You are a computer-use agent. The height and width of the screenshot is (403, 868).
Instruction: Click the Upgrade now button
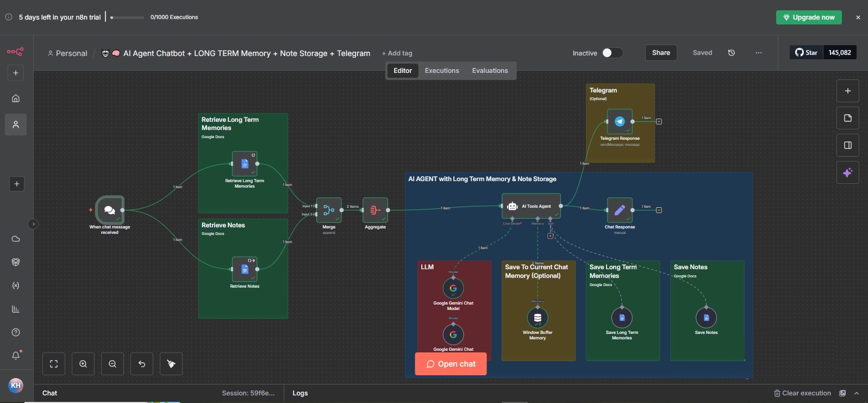pyautogui.click(x=809, y=17)
